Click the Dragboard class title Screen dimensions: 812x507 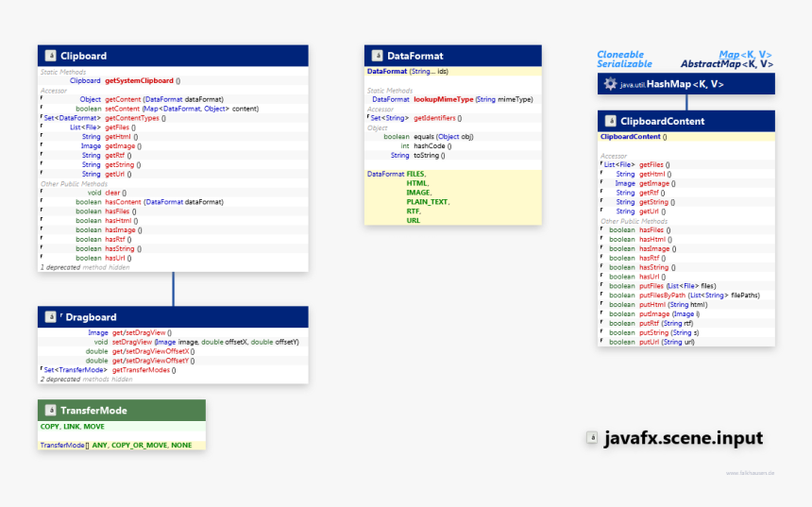[x=91, y=317]
